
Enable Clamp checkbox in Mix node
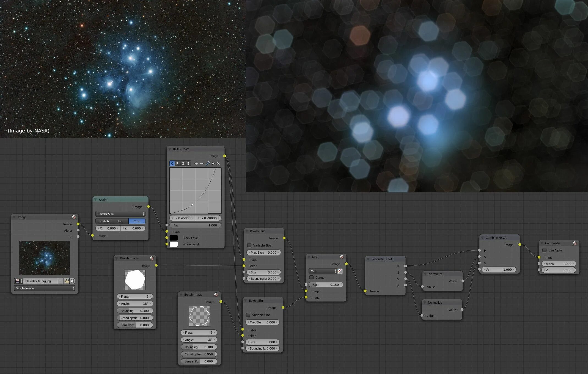(312, 277)
